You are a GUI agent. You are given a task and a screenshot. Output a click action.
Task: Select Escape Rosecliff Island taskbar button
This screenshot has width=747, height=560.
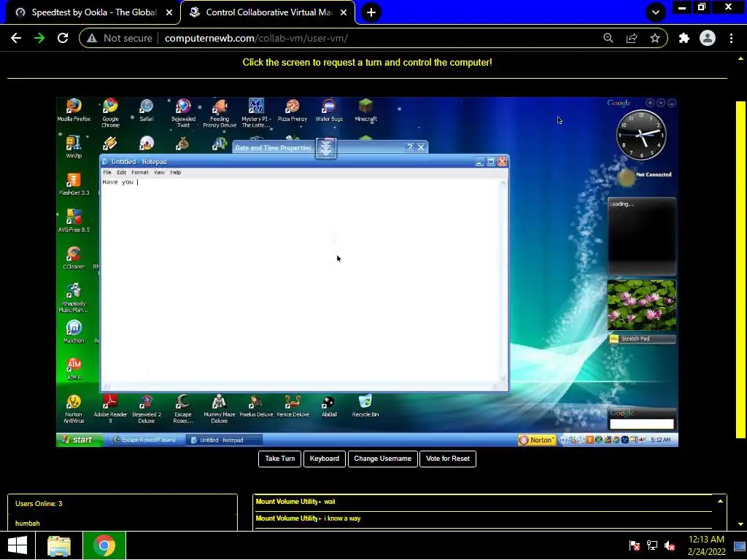click(x=145, y=440)
